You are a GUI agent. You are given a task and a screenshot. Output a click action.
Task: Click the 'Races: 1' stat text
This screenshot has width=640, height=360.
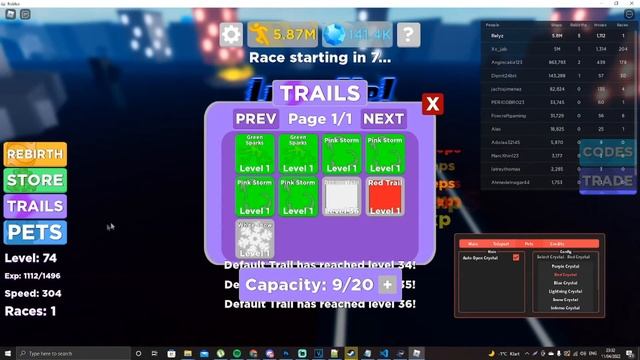click(30, 311)
